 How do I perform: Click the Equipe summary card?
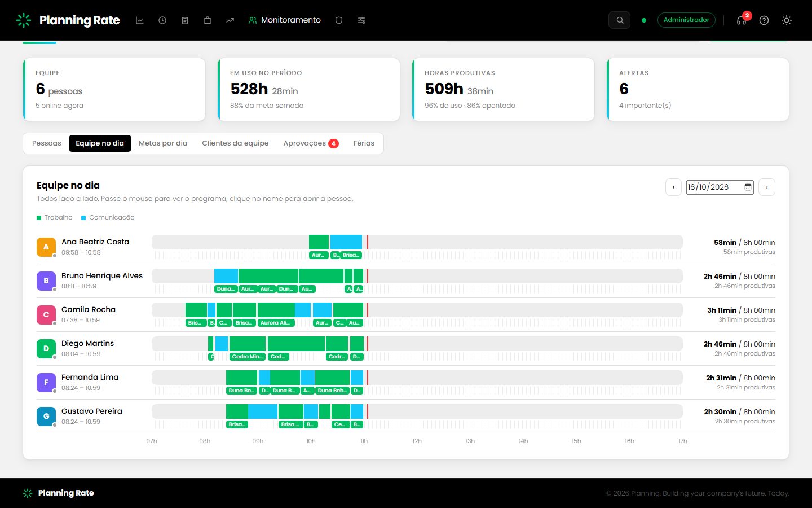click(x=114, y=89)
